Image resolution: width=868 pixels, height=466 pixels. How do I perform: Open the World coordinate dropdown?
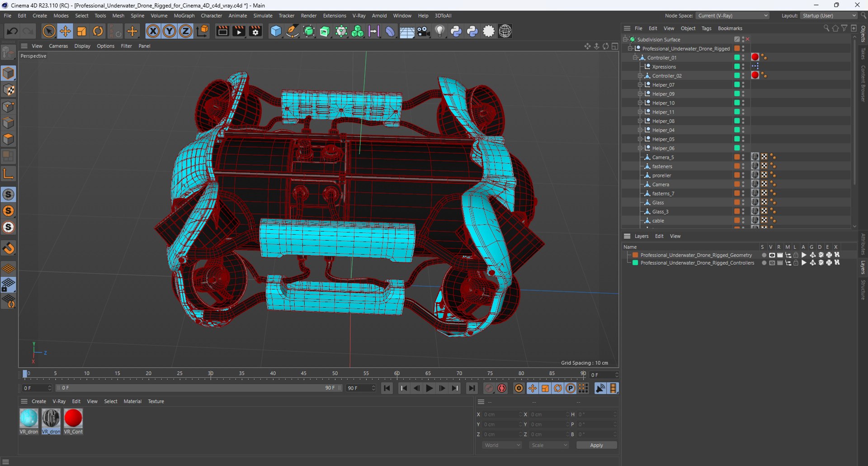click(x=501, y=445)
